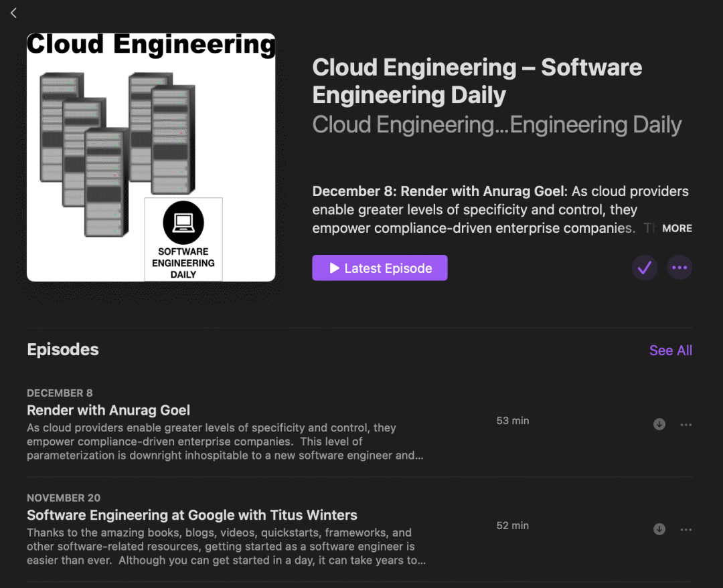Select the podcast title heading

point(477,81)
